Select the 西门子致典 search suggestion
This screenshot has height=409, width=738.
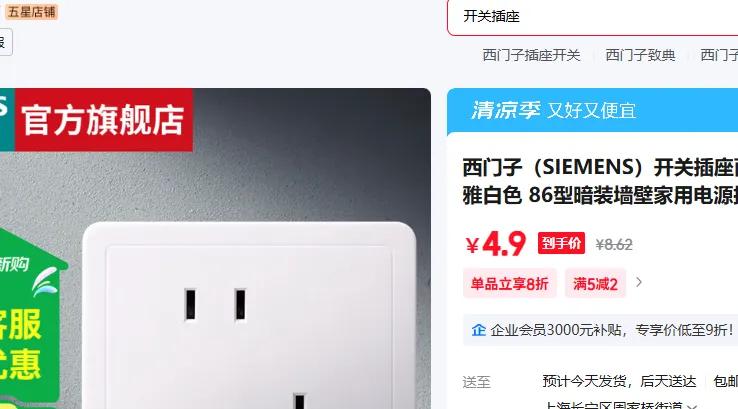point(640,55)
